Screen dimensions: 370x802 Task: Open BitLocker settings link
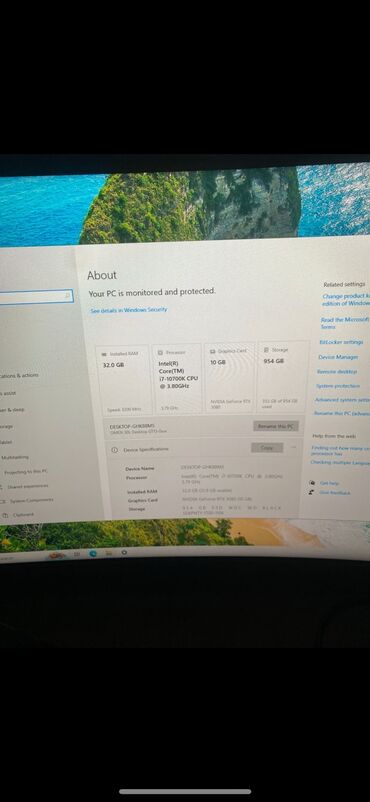(341, 342)
